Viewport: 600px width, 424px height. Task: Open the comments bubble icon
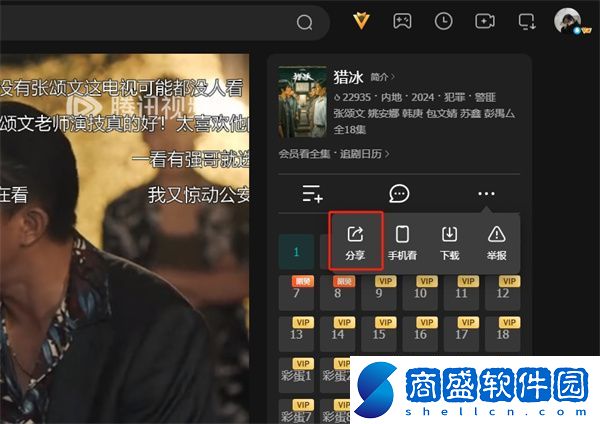click(399, 194)
